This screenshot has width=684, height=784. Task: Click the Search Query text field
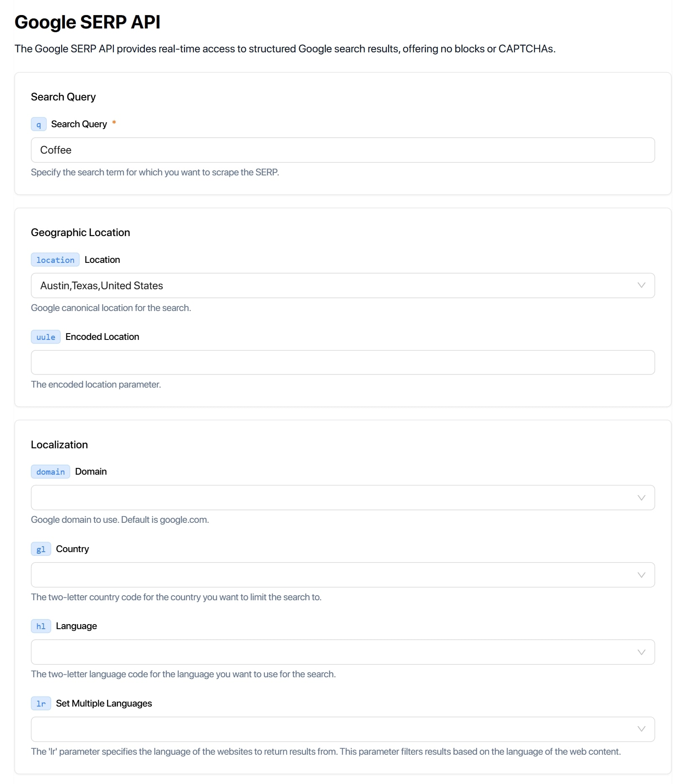coord(342,150)
